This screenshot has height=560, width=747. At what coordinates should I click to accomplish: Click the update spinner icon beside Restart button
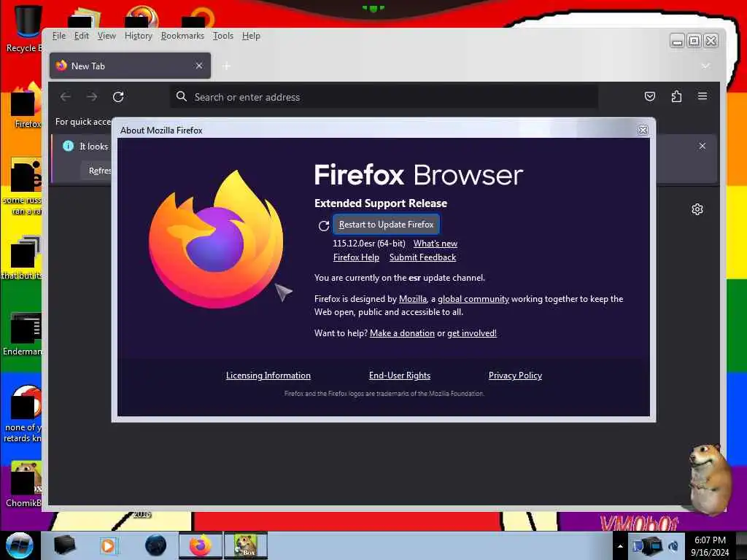pos(323,226)
